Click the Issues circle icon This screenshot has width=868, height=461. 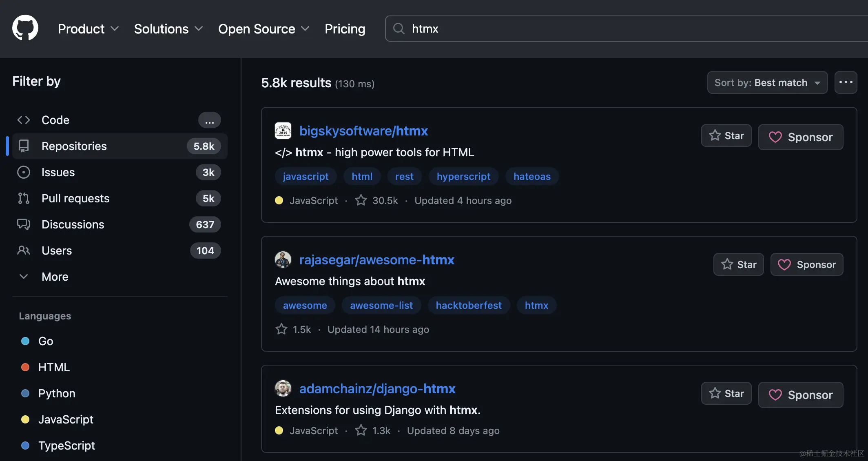coord(24,172)
